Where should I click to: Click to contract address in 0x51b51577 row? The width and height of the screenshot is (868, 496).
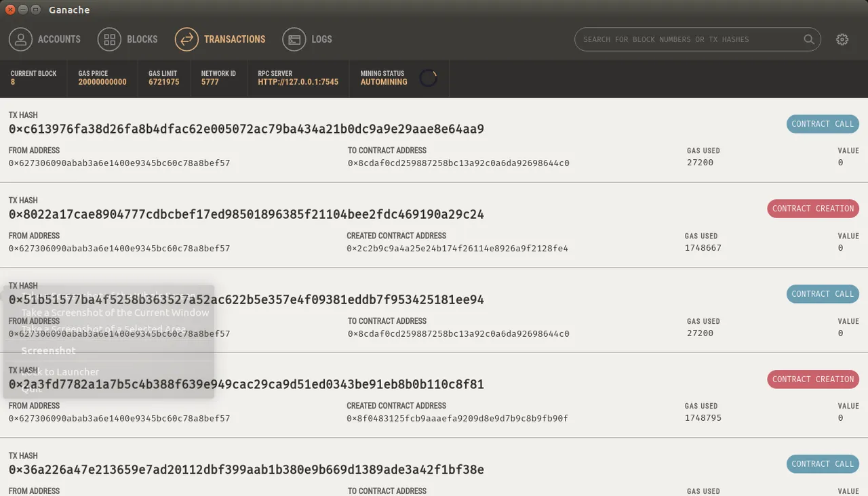(x=458, y=334)
